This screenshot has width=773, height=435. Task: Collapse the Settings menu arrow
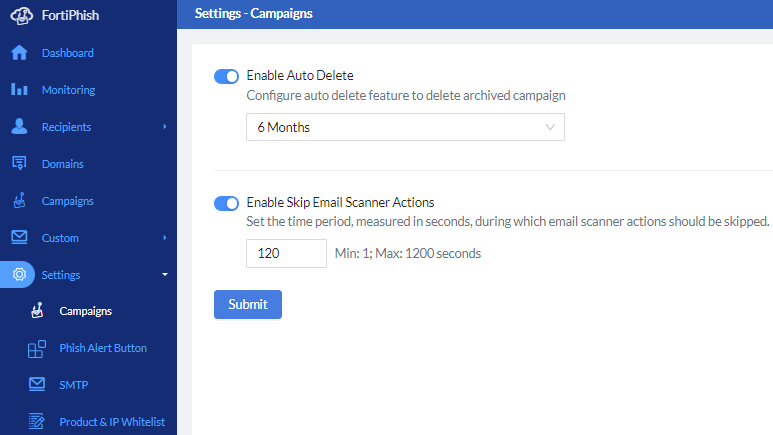pos(164,275)
